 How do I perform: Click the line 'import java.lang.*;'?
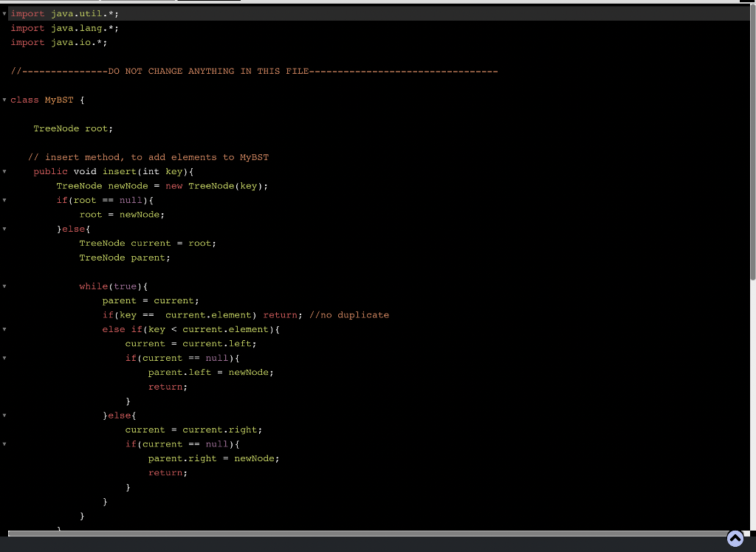[65, 28]
